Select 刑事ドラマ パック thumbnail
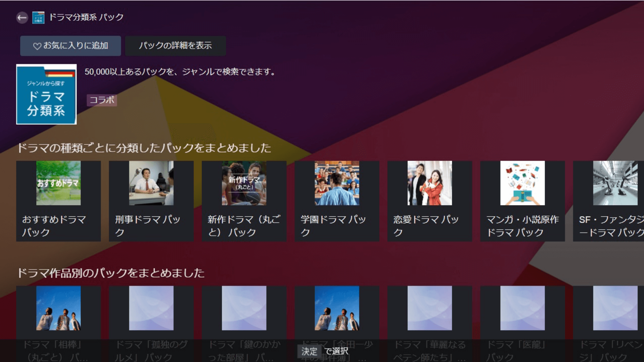The height and width of the screenshot is (362, 644). 151,183
